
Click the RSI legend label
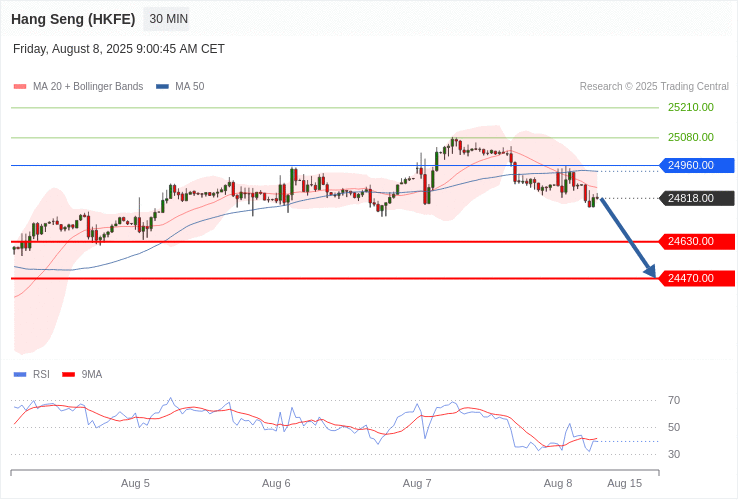tap(41, 375)
